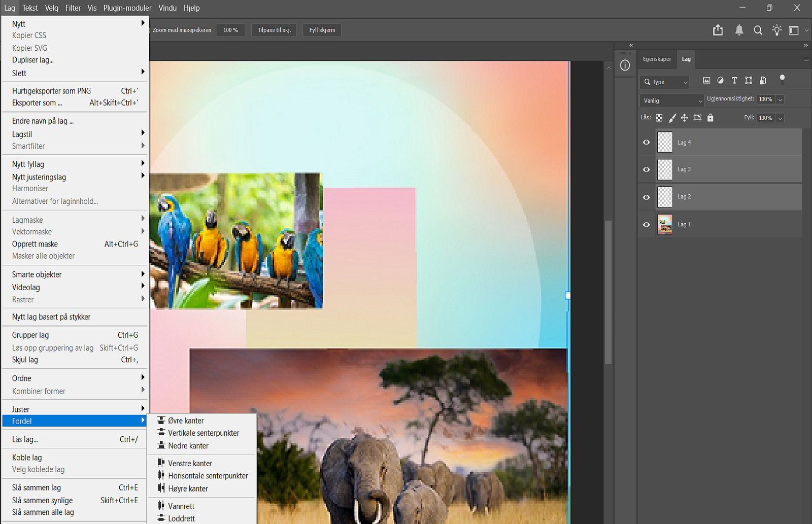Viewport: 812px width, 524px height.
Task: Switch to the Egenskaper tab
Action: tap(657, 59)
